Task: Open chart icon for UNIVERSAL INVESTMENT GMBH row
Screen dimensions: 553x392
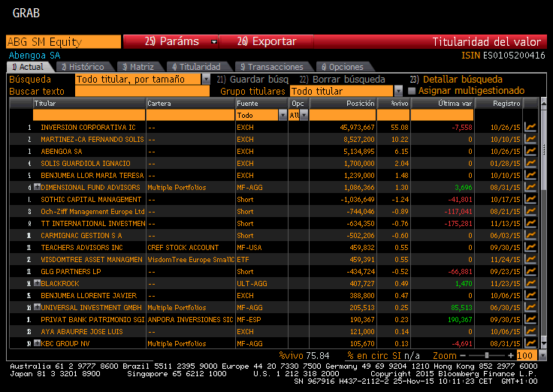Action: point(530,307)
